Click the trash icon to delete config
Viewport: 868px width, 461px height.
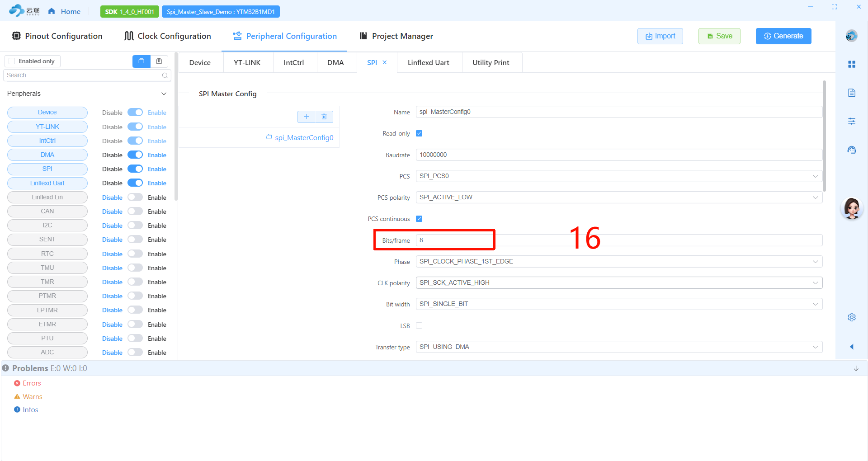pos(324,117)
